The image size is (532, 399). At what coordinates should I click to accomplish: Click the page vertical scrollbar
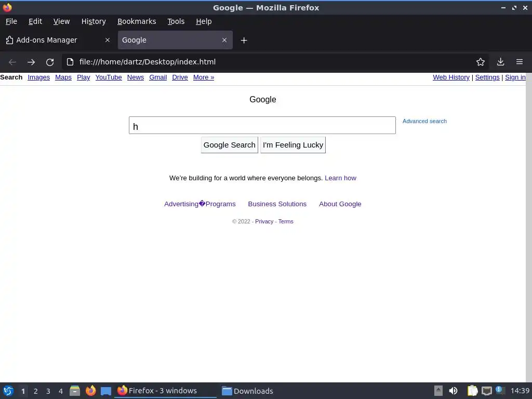tap(528, 228)
